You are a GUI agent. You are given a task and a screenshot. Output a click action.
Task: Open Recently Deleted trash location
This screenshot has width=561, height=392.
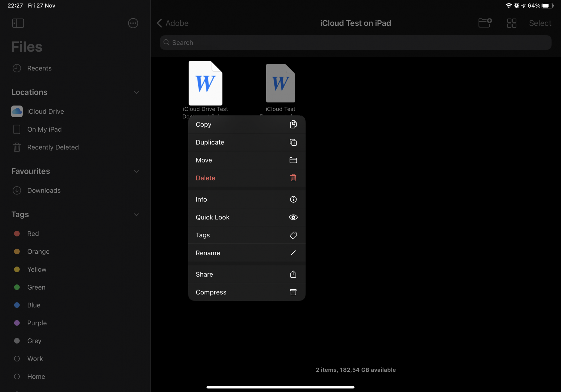(x=53, y=147)
